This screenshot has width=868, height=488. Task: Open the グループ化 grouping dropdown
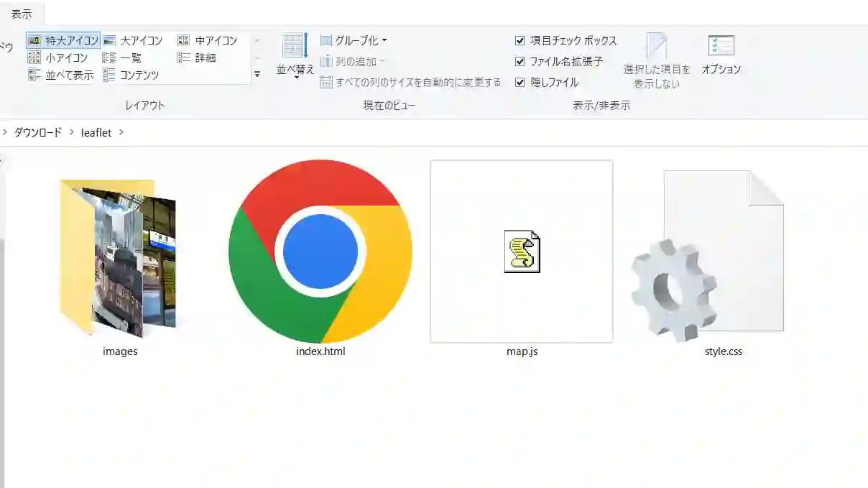[x=356, y=40]
